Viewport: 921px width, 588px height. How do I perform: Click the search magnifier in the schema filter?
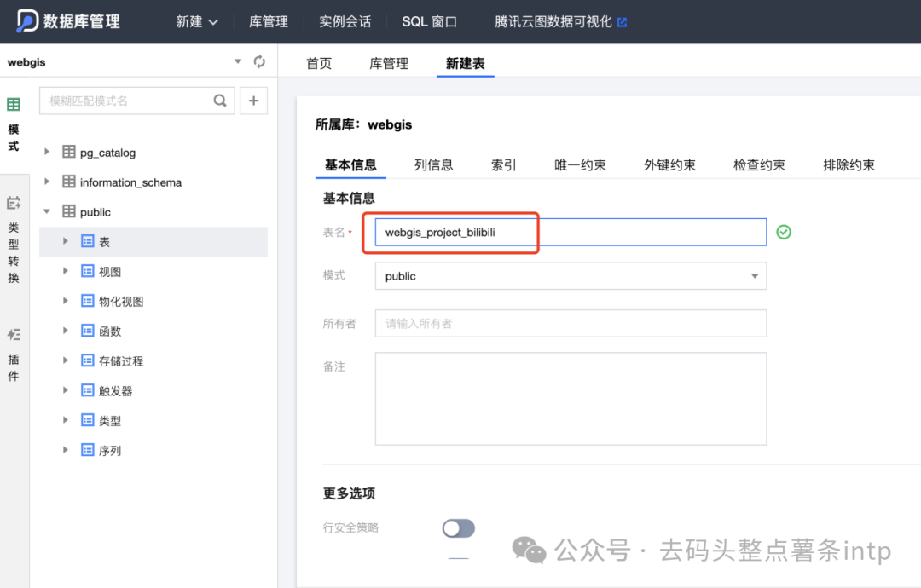coord(220,100)
